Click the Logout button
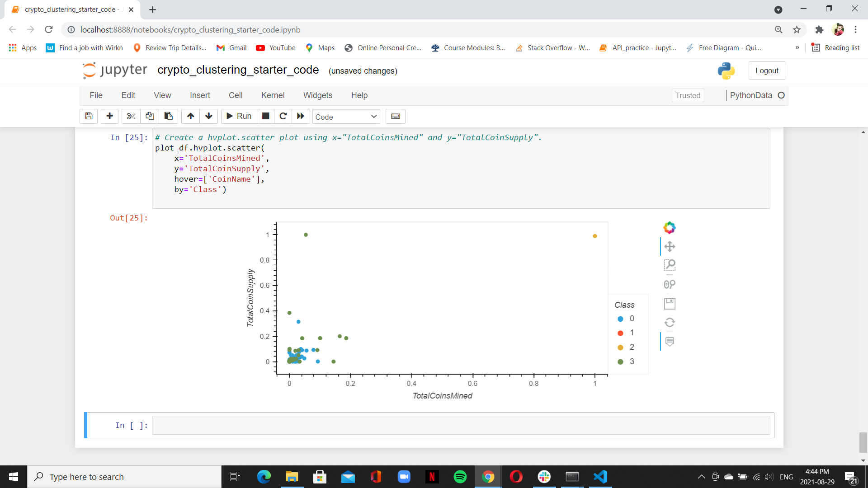 tap(767, 70)
